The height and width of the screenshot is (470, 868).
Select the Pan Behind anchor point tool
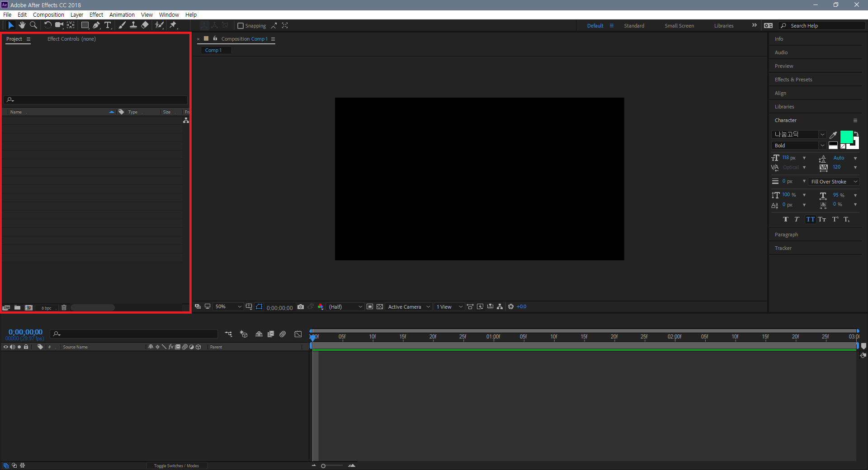click(x=71, y=25)
